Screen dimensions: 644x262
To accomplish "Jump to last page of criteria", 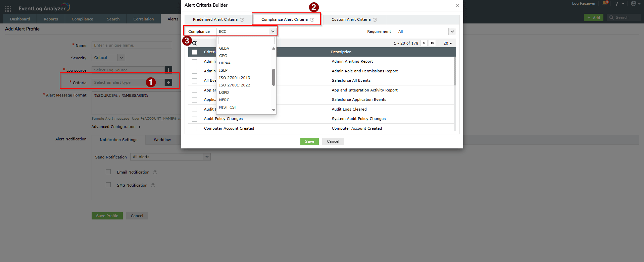I will coord(432,43).
